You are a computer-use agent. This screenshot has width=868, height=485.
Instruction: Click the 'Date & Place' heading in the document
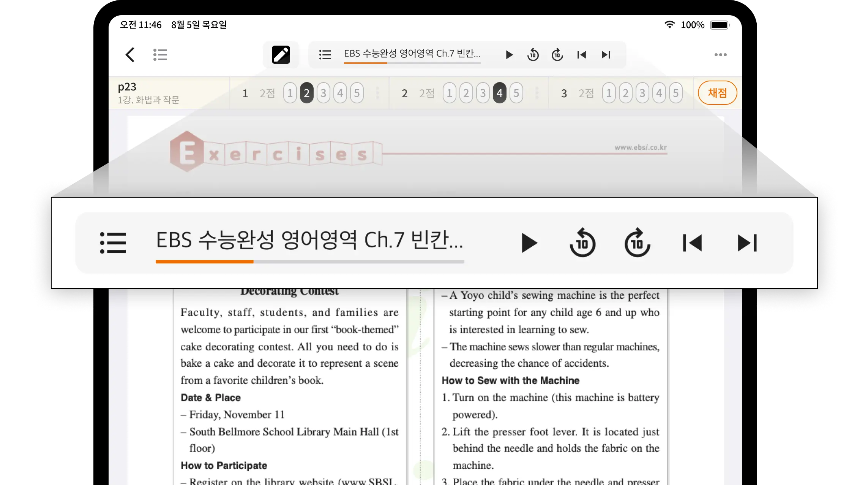pos(211,398)
